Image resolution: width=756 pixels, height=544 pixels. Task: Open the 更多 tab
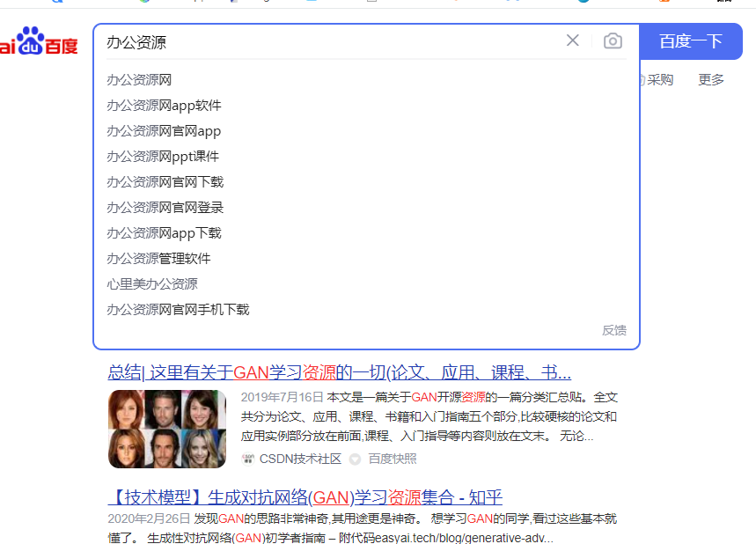711,79
